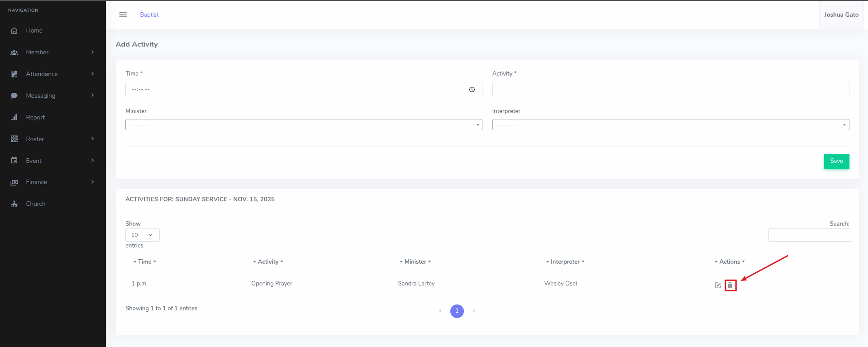The height and width of the screenshot is (347, 868).
Task: Open the Interpreter dropdown
Action: (670, 125)
